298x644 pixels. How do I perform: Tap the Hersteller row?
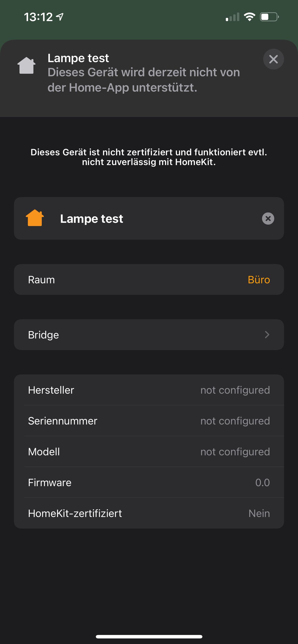click(x=149, y=390)
